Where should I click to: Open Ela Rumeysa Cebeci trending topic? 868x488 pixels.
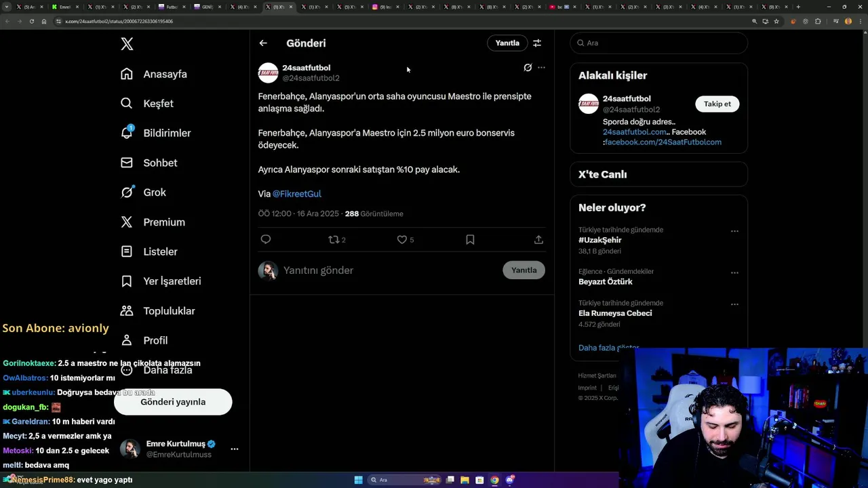coord(615,313)
